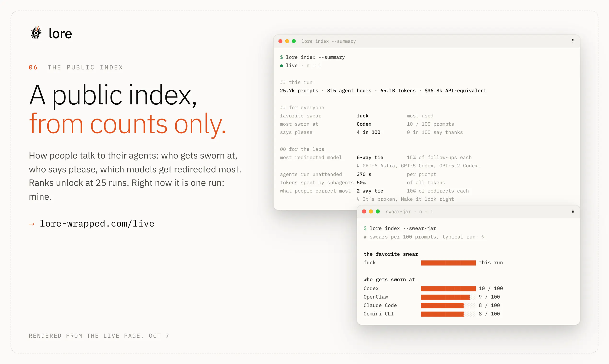Click the '## for everyone' heading
Screen dimensions: 609x364
[x=302, y=108]
